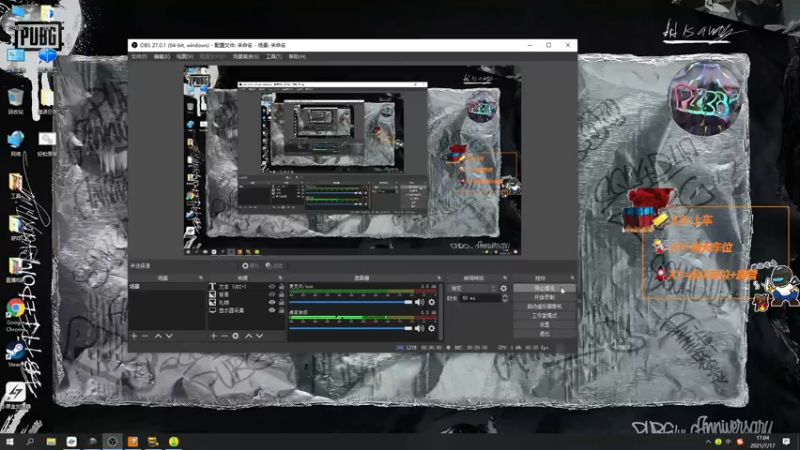Click the Properties gear button above the docks
The height and width of the screenshot is (450, 800).
(x=250, y=266)
